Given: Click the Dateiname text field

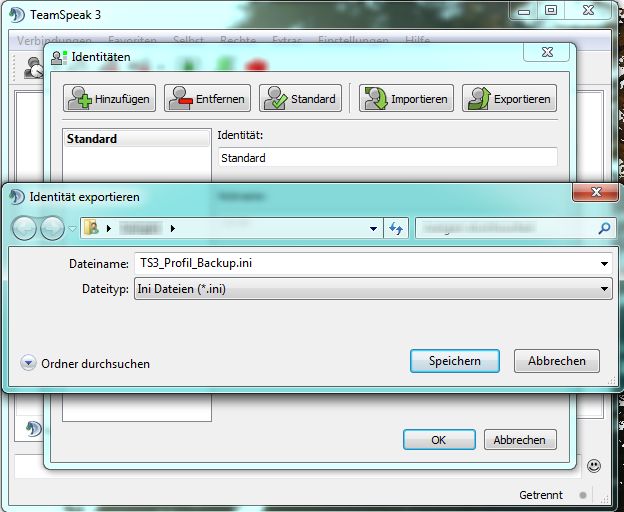Looking at the screenshot, I should [366, 263].
